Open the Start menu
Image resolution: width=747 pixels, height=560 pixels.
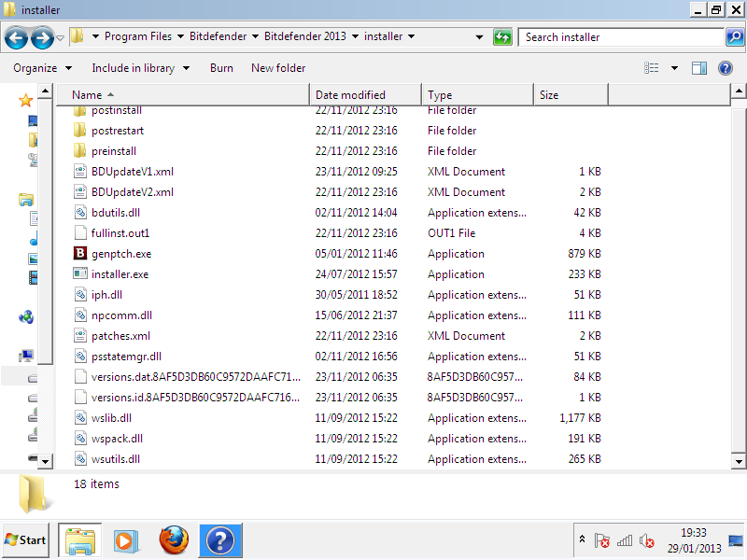point(25,540)
